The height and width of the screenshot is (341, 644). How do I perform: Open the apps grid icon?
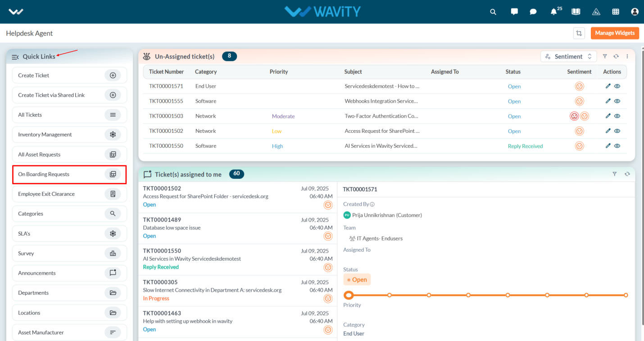point(616,12)
